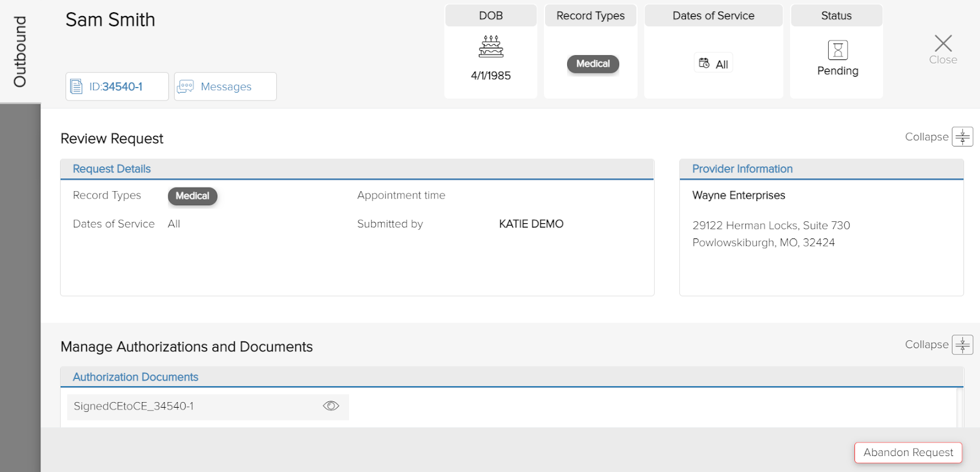980x472 pixels.
Task: Click the address line 29122 Herman Locks, Suite 730
Action: point(771,225)
